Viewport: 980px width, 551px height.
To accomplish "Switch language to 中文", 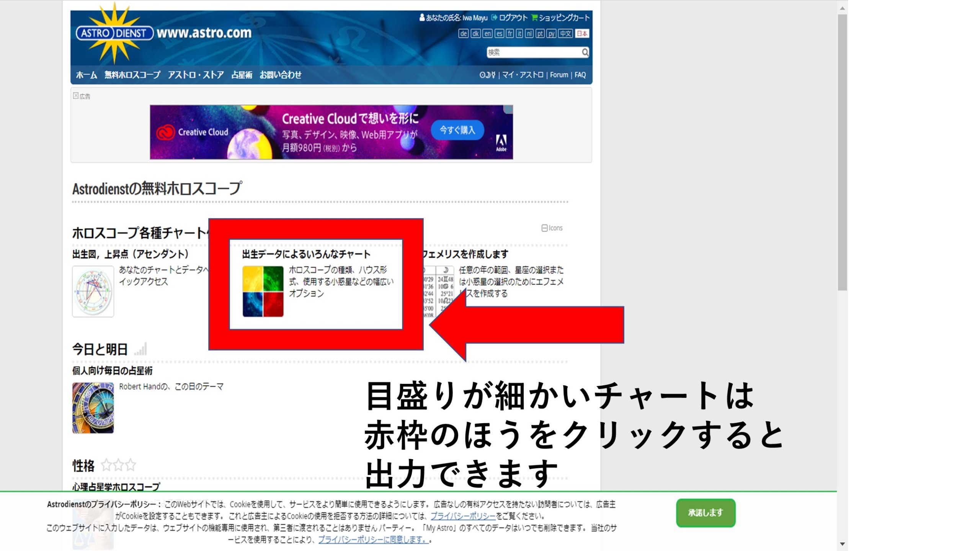I will tap(565, 34).
